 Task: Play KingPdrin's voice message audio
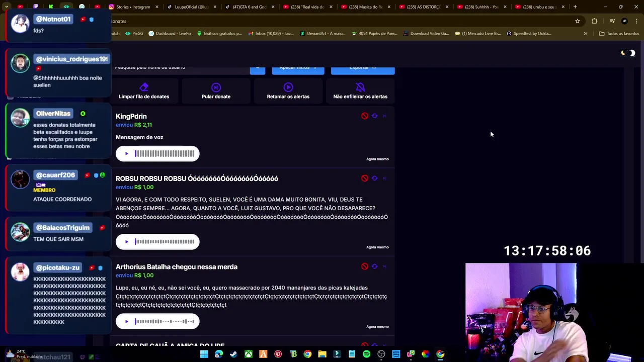point(126,154)
